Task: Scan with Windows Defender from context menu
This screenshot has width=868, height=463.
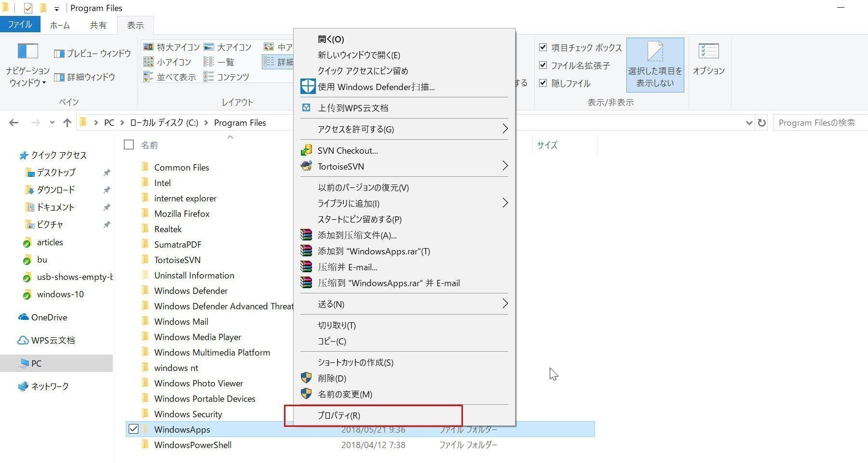Action: pos(404,87)
